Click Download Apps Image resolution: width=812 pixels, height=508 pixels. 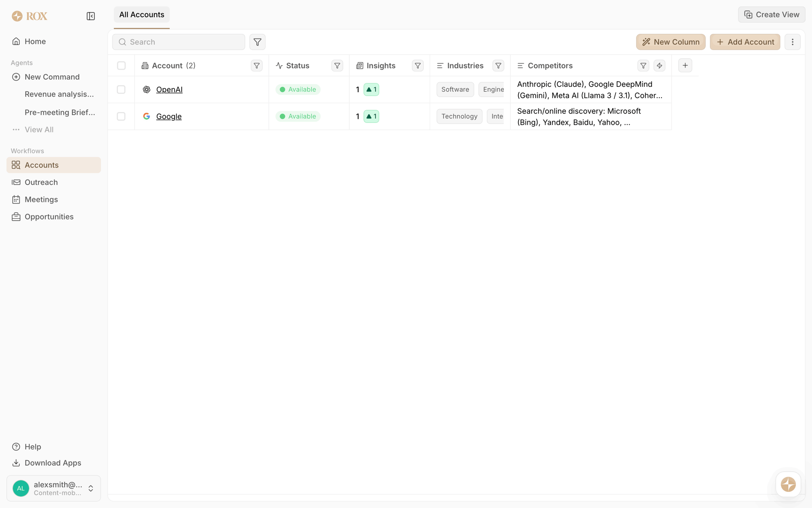(x=53, y=463)
